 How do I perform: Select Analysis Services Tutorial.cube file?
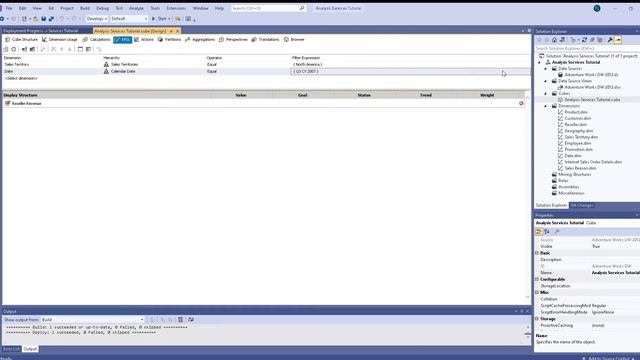click(592, 100)
